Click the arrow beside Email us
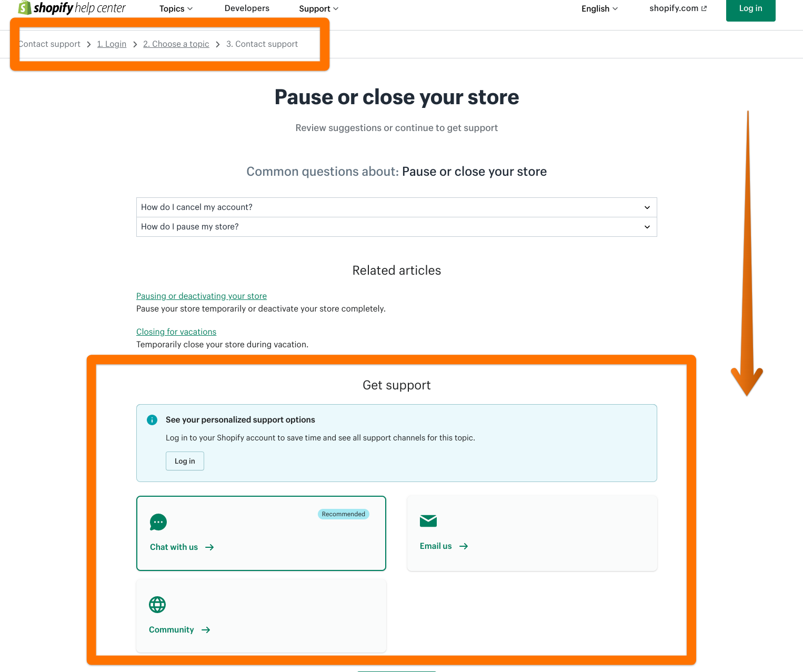 (x=464, y=546)
